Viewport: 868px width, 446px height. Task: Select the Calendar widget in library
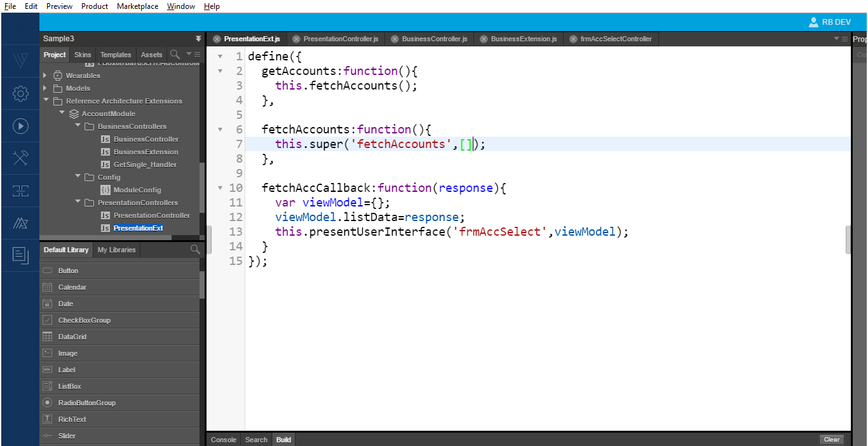(x=119, y=287)
